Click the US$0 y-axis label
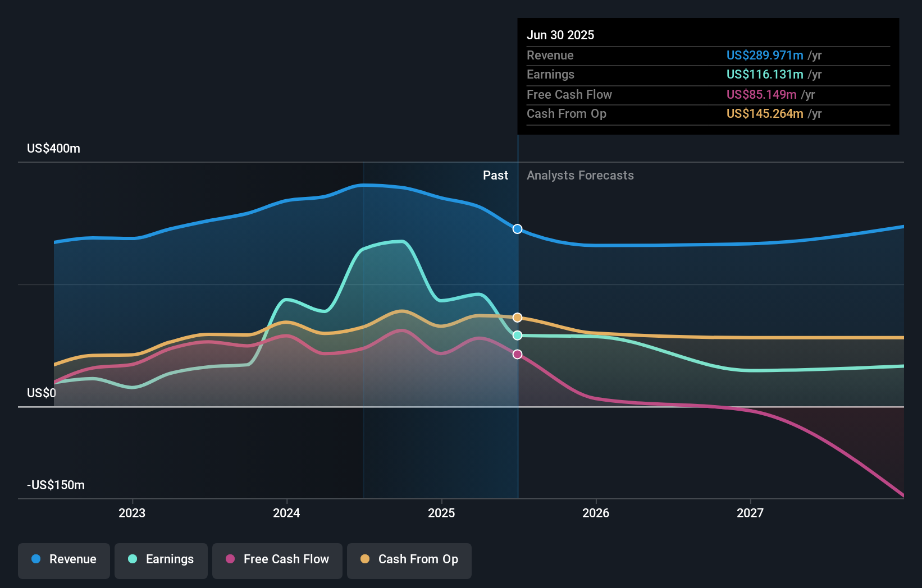 click(x=42, y=393)
